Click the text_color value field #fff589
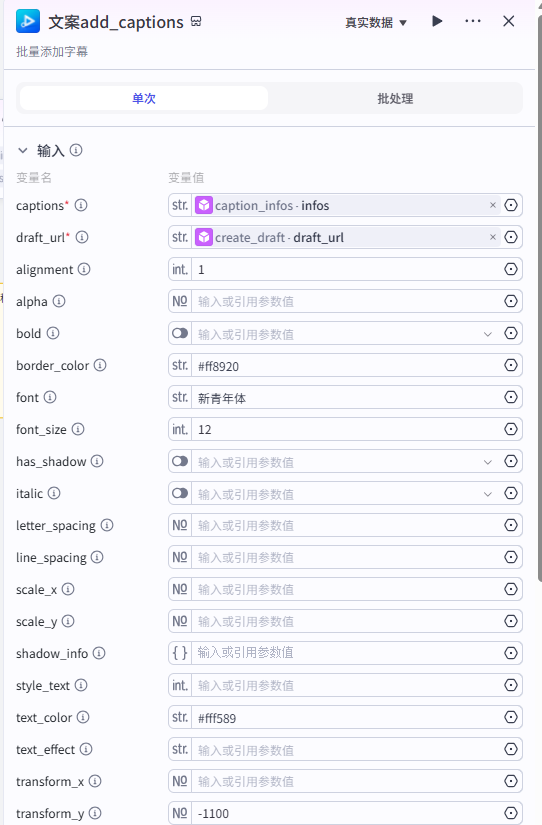Viewport: 542px width, 825px height. pos(346,718)
